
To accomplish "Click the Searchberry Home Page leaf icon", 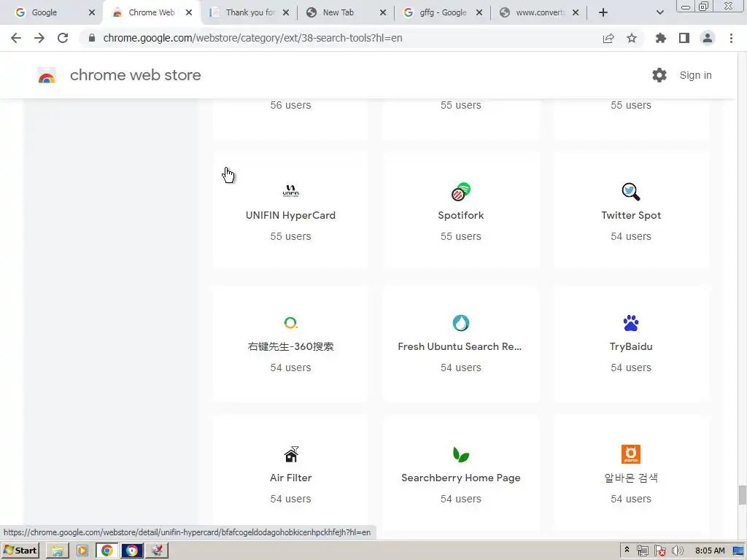I will tap(461, 454).
